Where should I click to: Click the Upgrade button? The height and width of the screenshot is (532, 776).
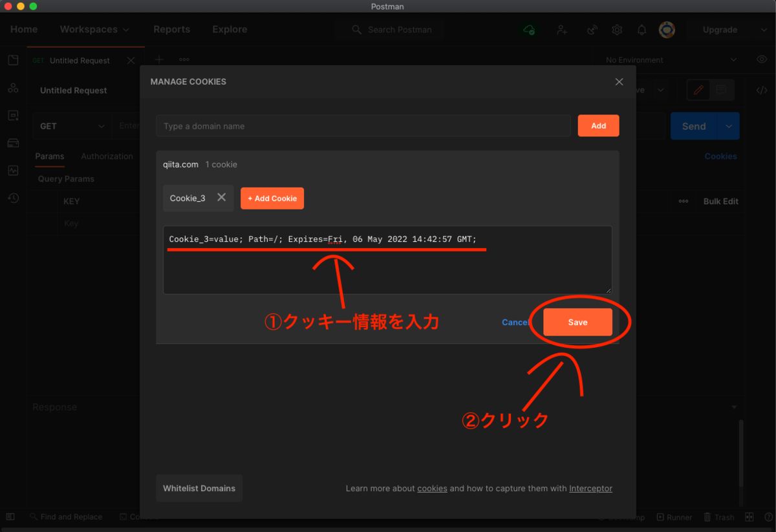720,30
